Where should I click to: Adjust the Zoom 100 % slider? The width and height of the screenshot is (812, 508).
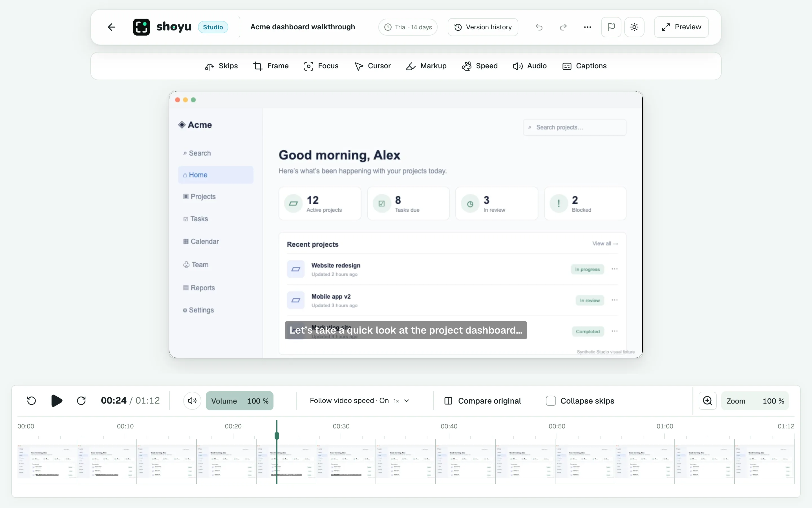pos(755,400)
